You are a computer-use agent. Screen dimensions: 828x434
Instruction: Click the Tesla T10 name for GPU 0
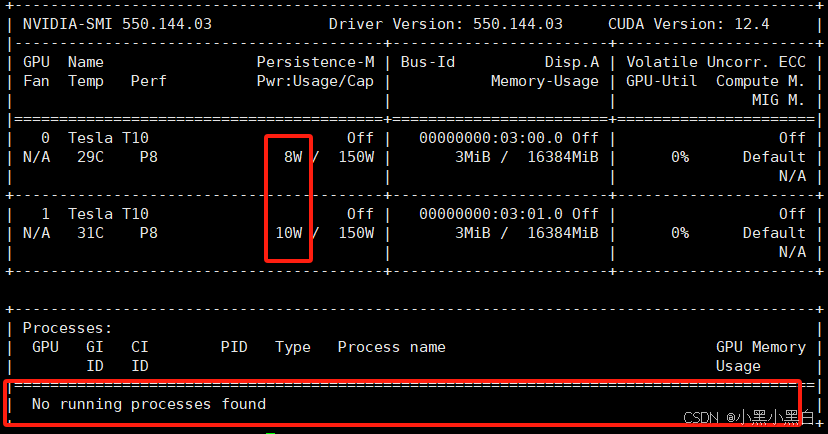108,138
